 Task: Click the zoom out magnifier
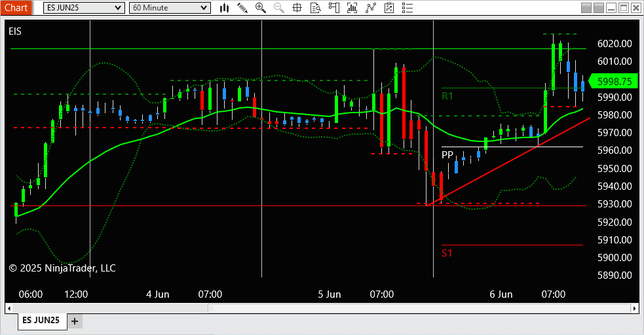pos(279,8)
